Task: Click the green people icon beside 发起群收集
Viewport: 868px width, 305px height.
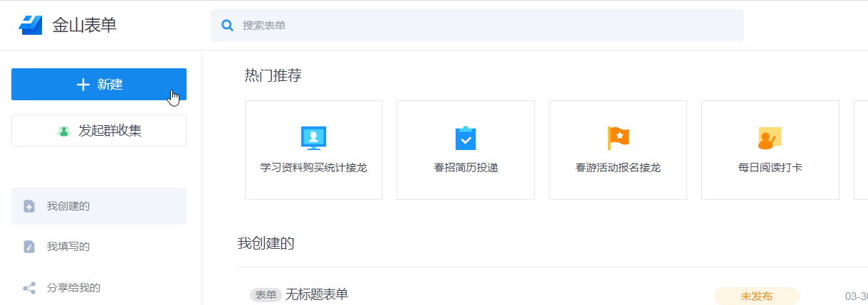Action: pos(64,131)
